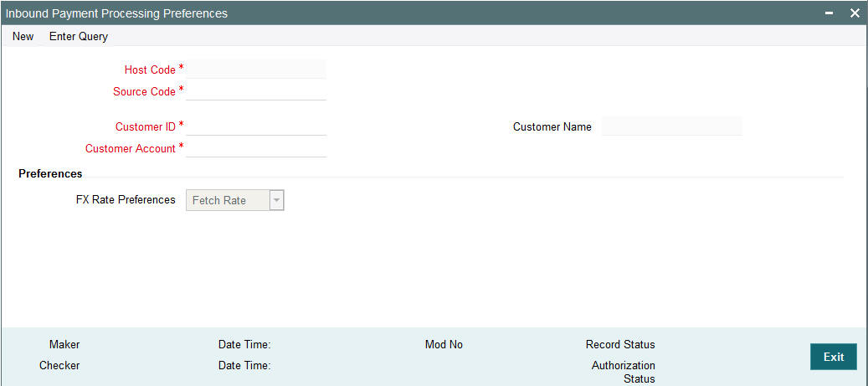Click the Checker label in footer
This screenshot has width=868, height=386.
(x=59, y=366)
